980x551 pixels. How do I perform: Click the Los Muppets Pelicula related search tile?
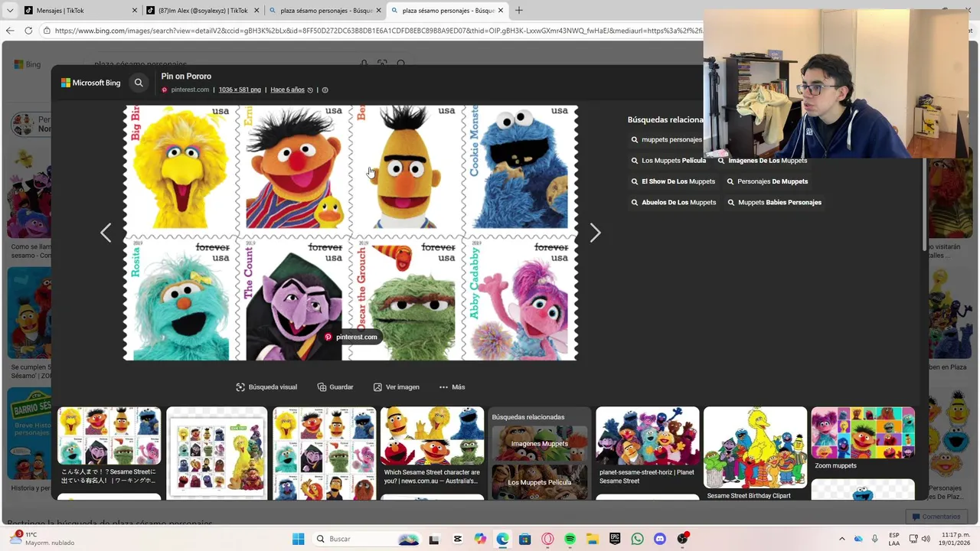coord(540,481)
